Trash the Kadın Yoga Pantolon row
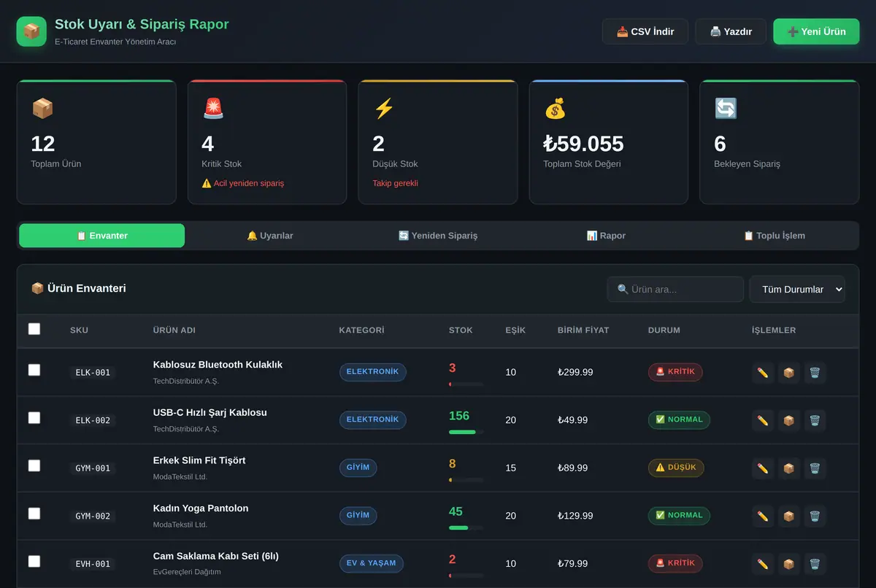This screenshot has width=876, height=588. [x=815, y=516]
